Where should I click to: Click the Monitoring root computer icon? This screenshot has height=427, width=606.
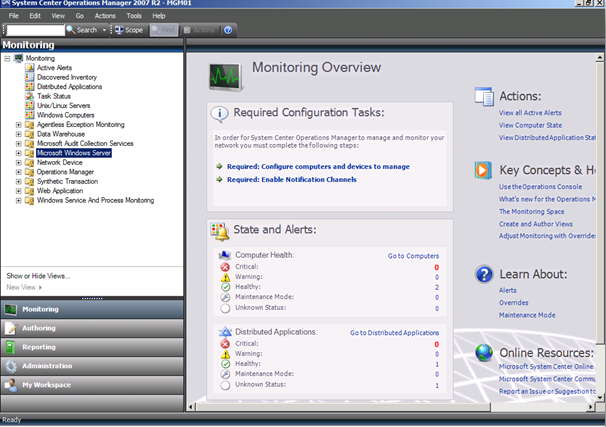[19, 58]
